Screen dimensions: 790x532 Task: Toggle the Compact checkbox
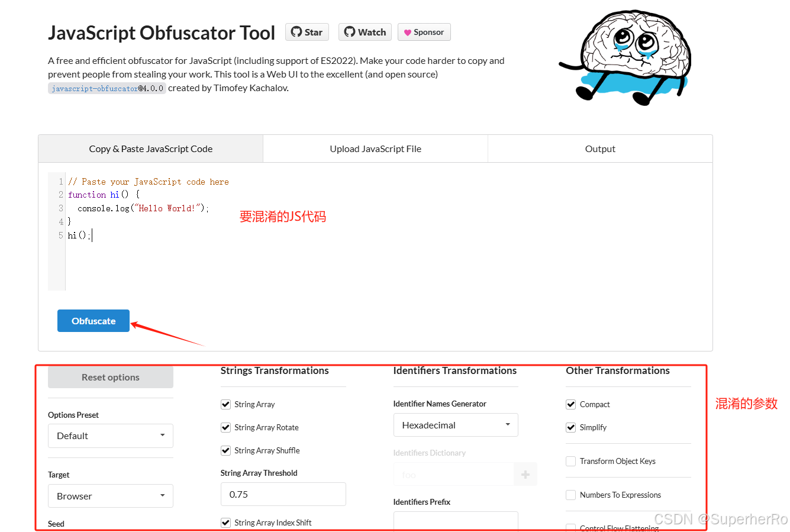(x=571, y=404)
